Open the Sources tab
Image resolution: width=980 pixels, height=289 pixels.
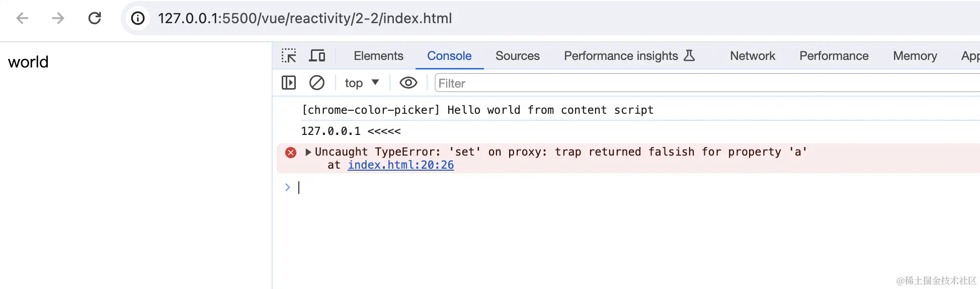[x=517, y=56]
